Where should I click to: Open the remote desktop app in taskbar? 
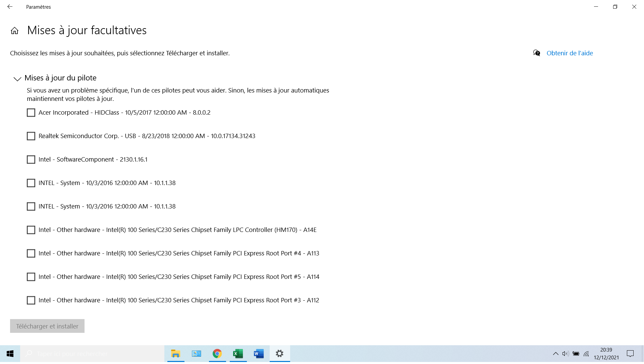pos(196,354)
